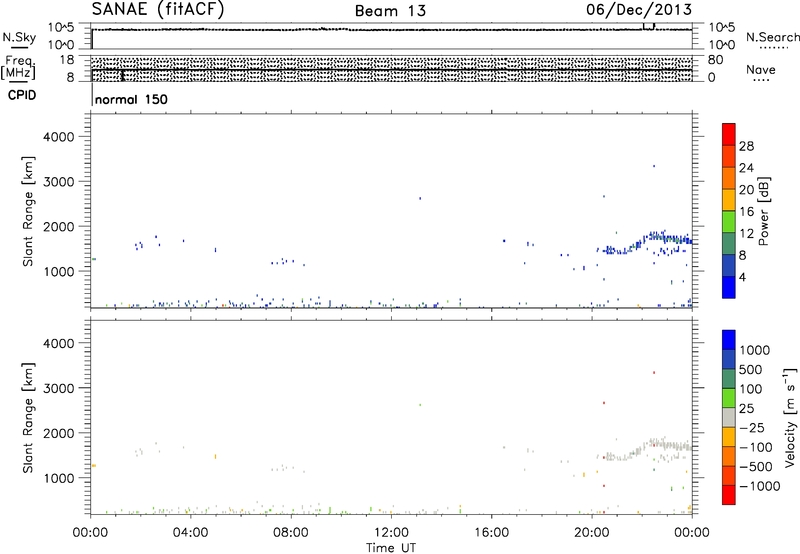
Task: Click the 16:00 time axis label
Action: 491,533
